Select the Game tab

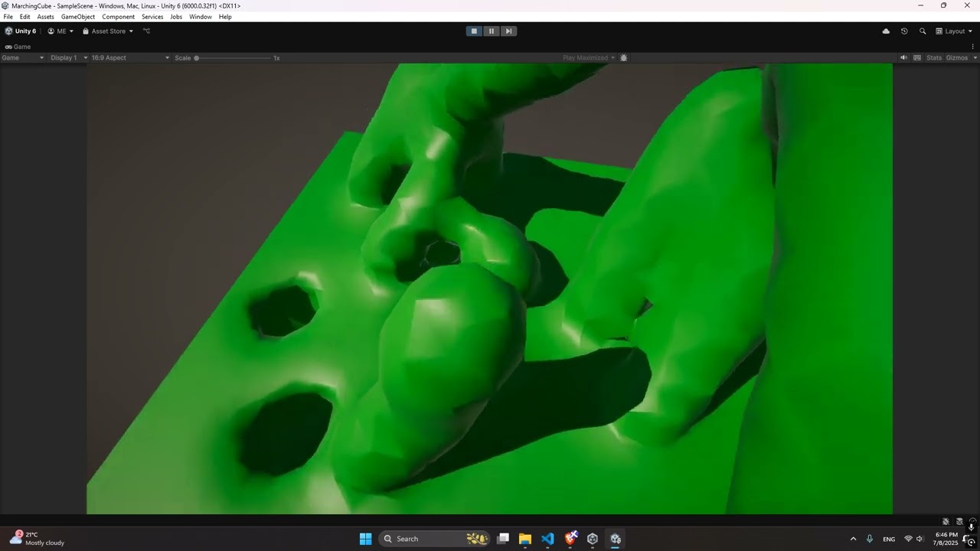[x=18, y=47]
